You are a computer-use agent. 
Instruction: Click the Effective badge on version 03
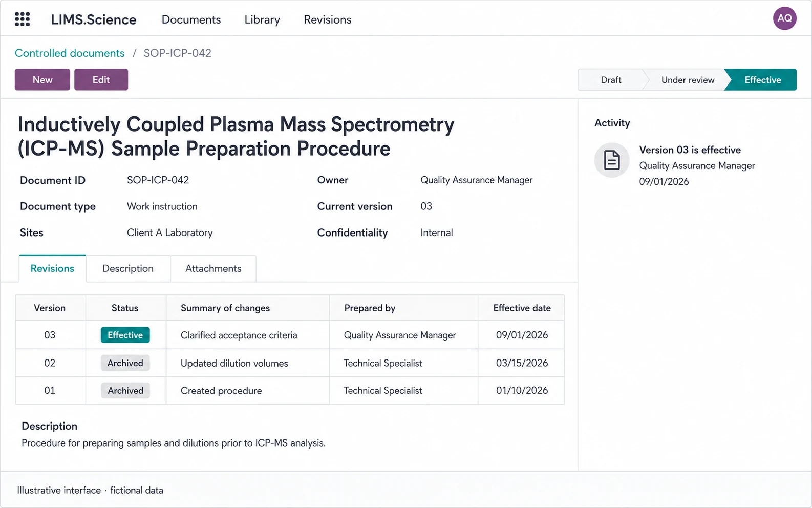[125, 335]
